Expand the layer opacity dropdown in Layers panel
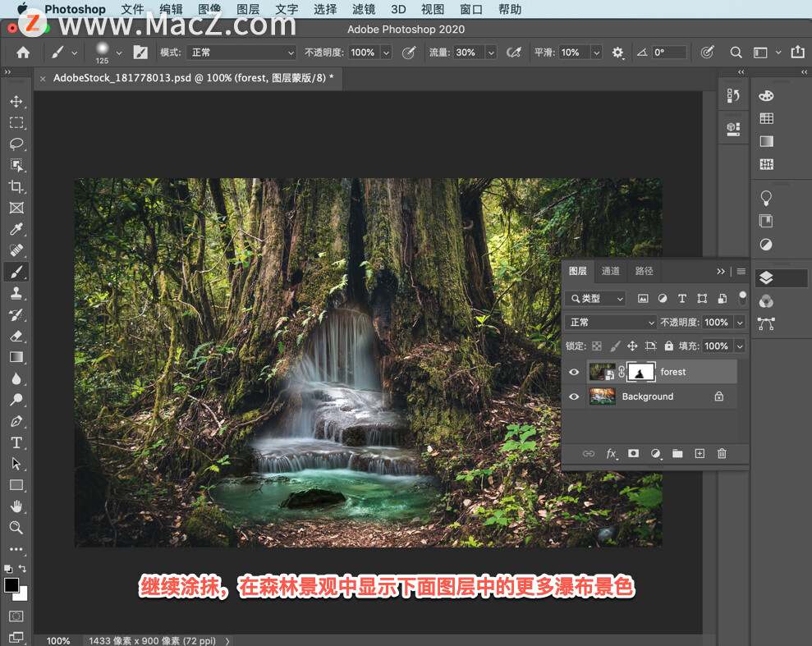Screen dimensions: 812x646 740,323
